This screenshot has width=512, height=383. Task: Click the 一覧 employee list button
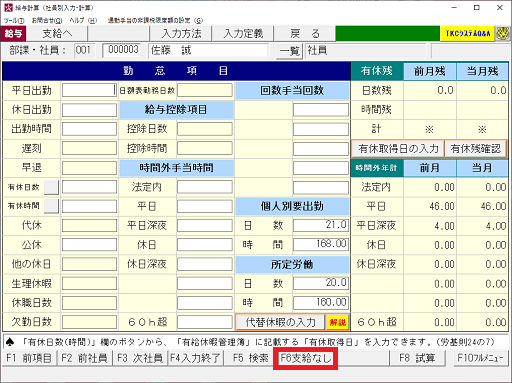tap(289, 51)
